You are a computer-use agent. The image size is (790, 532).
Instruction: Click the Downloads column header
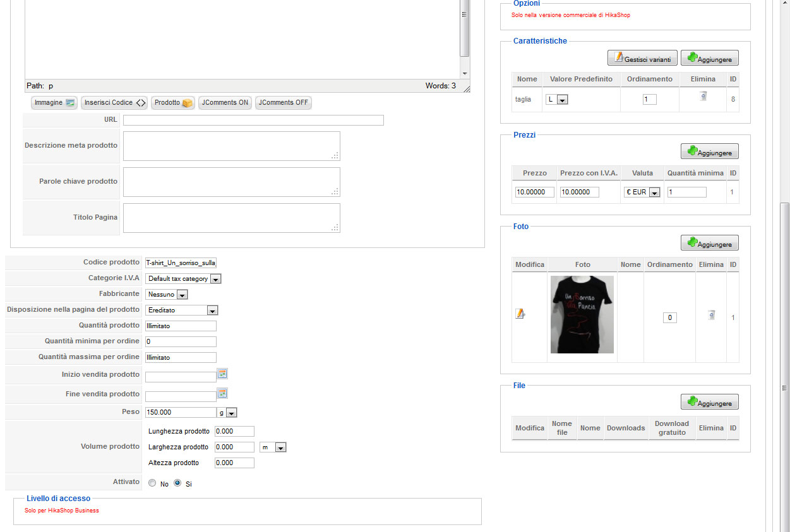626,429
